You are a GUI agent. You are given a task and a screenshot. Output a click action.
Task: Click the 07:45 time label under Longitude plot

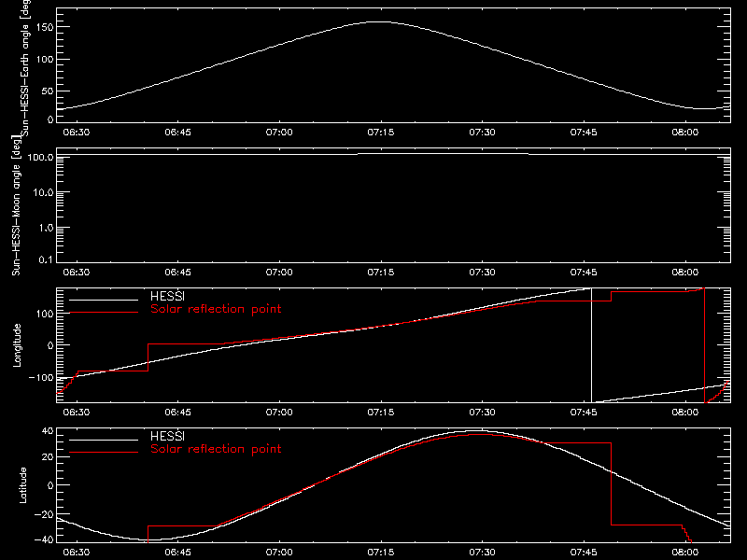[584, 412]
